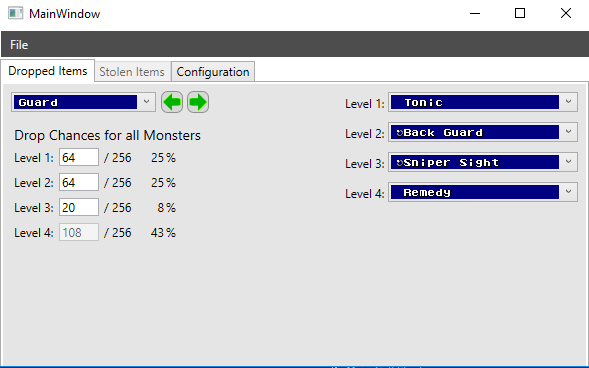Click the disabled Level 4 field showing 108
This screenshot has width=589, height=368.
click(79, 232)
